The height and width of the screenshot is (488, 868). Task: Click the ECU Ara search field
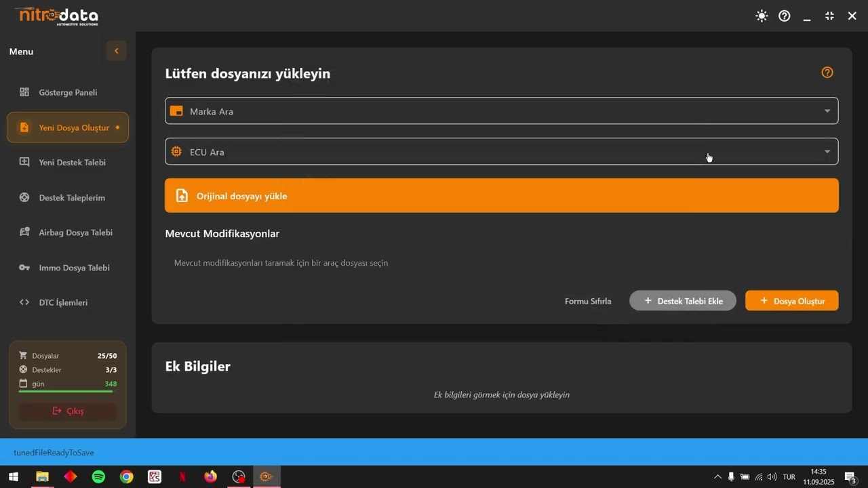click(x=502, y=152)
